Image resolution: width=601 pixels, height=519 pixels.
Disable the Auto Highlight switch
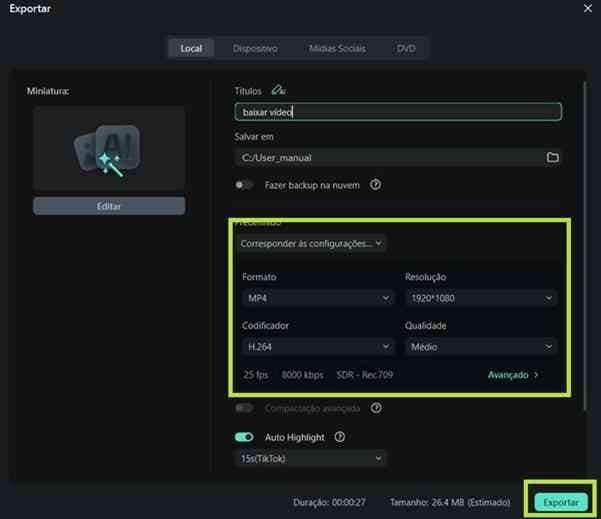pyautogui.click(x=244, y=437)
